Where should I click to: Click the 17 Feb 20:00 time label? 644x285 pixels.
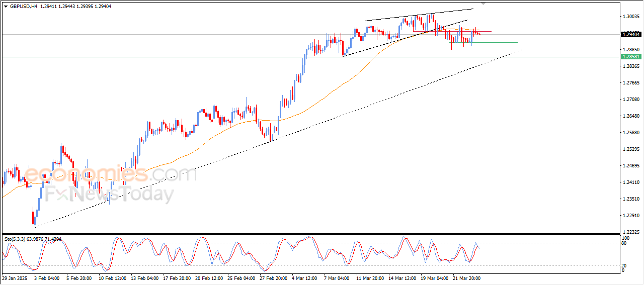(x=177, y=277)
